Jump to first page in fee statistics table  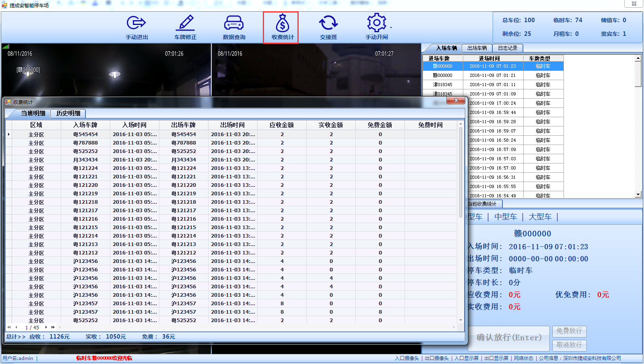pos(8,327)
